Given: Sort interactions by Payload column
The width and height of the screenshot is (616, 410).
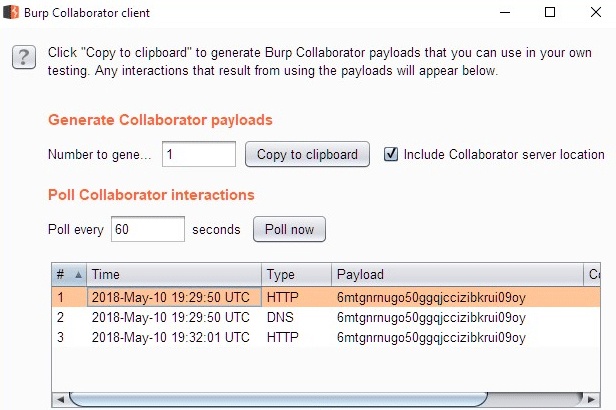Looking at the screenshot, I should point(456,274).
